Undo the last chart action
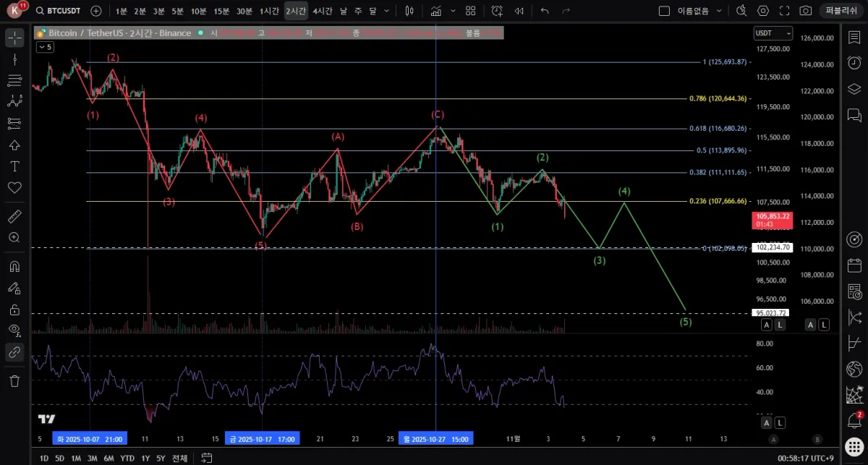 point(545,11)
